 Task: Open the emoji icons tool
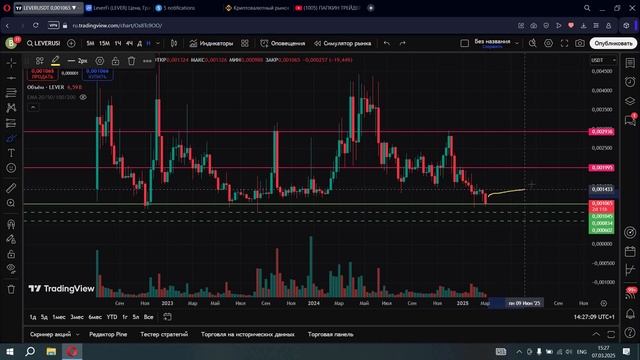pos(11,168)
